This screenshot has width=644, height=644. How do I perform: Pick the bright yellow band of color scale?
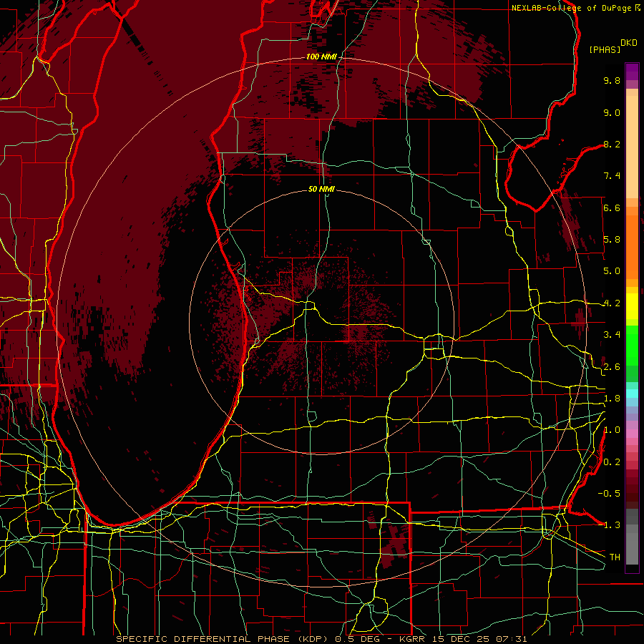pyautogui.click(x=632, y=306)
